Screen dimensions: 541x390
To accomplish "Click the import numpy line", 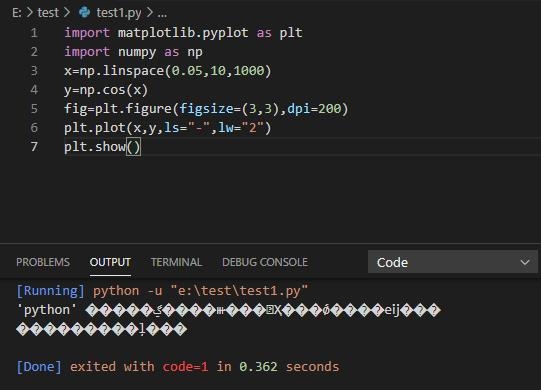I will 133,52.
